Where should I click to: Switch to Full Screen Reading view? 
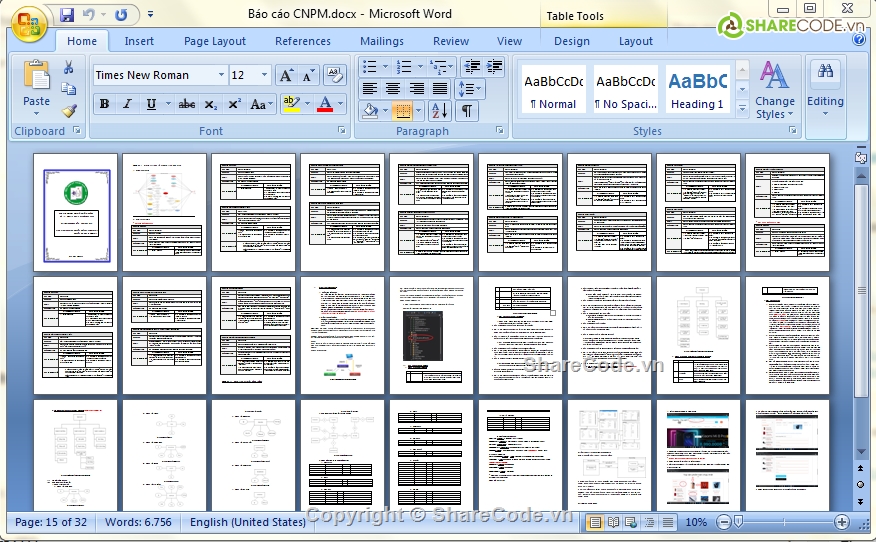[613, 522]
